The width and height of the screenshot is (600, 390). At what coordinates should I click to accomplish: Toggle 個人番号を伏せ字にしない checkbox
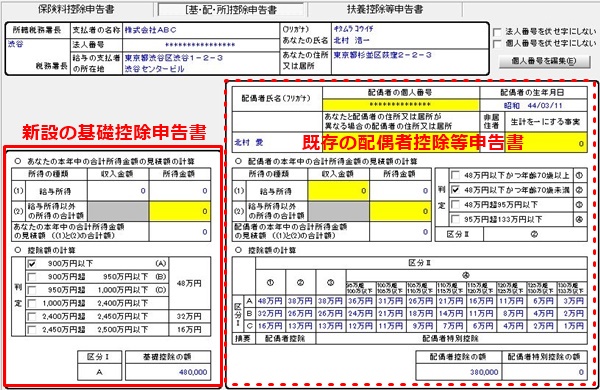[x=497, y=43]
